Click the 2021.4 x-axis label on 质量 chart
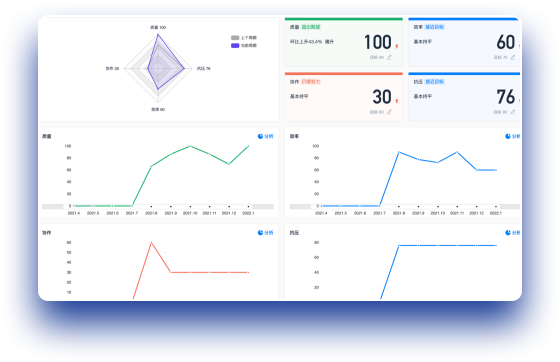The width and height of the screenshot is (560, 362). coord(74,213)
